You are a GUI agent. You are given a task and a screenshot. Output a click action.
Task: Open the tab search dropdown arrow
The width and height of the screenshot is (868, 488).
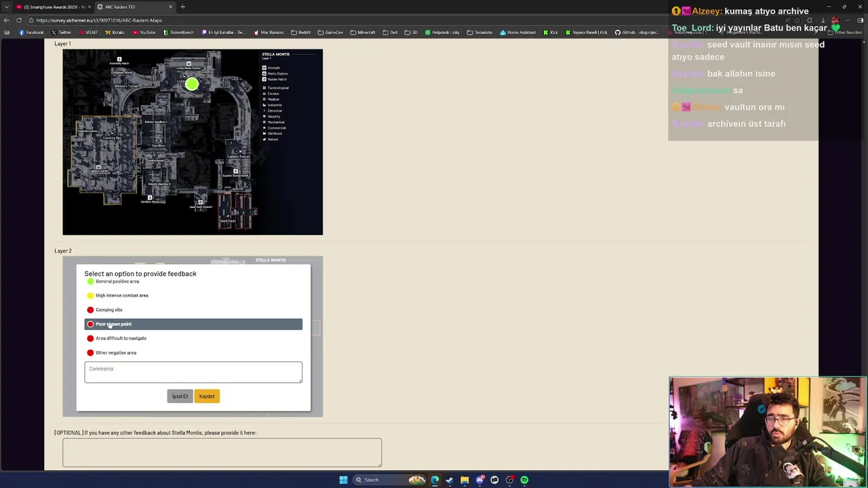click(6, 7)
